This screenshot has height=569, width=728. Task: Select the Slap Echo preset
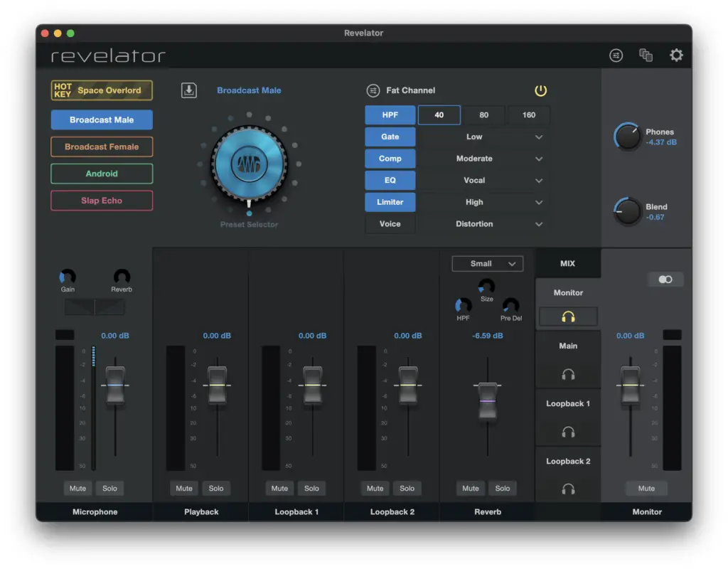coord(102,201)
